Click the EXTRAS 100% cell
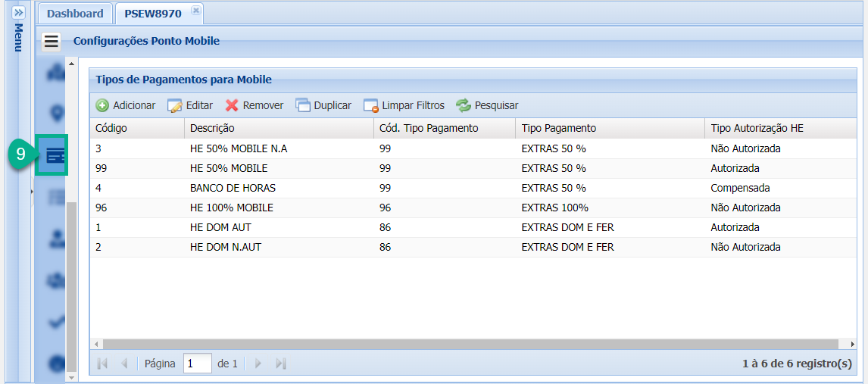 pyautogui.click(x=610, y=208)
